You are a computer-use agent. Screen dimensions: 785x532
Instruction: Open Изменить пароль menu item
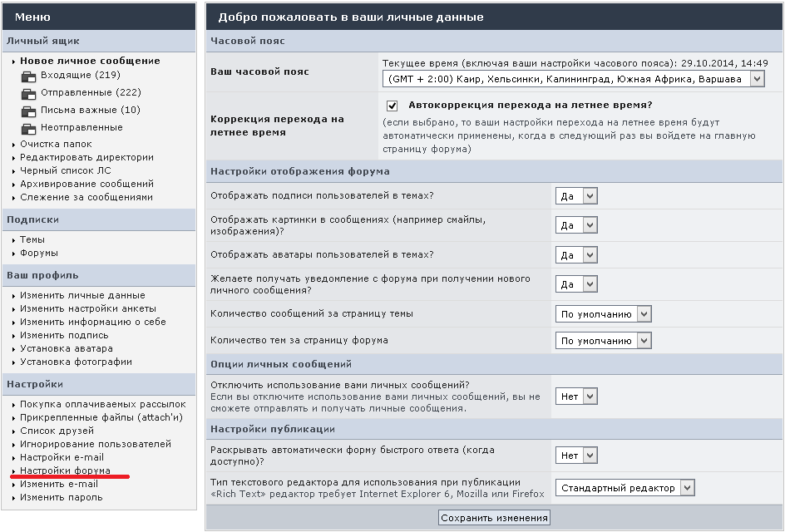tap(62, 497)
